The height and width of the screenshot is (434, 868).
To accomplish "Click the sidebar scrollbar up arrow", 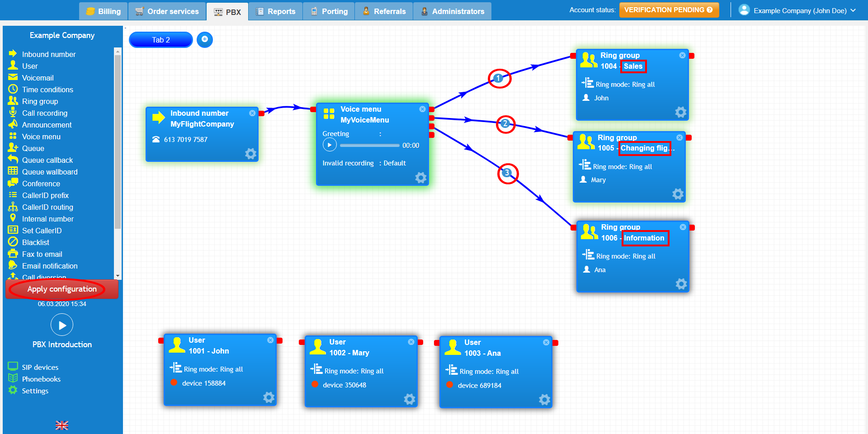I will click(x=118, y=51).
